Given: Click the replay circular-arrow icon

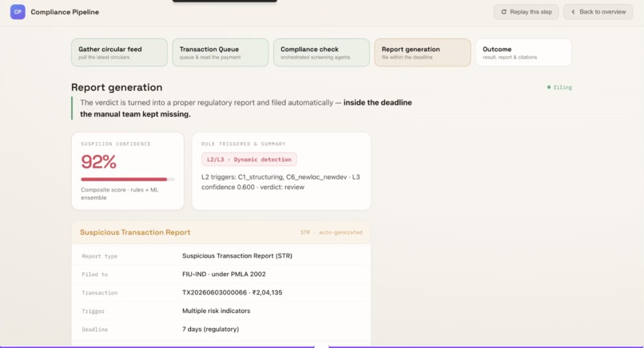Looking at the screenshot, I should point(503,12).
